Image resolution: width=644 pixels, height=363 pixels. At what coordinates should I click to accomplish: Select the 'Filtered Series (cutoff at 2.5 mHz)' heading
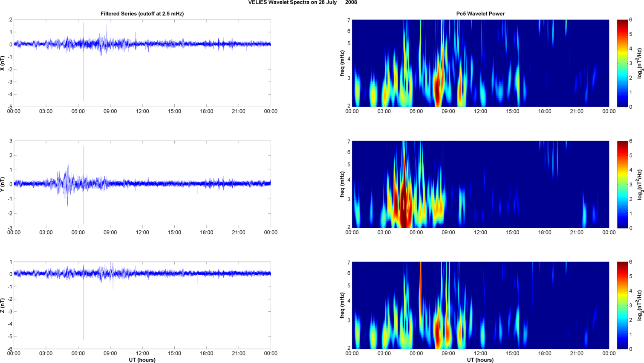[142, 14]
